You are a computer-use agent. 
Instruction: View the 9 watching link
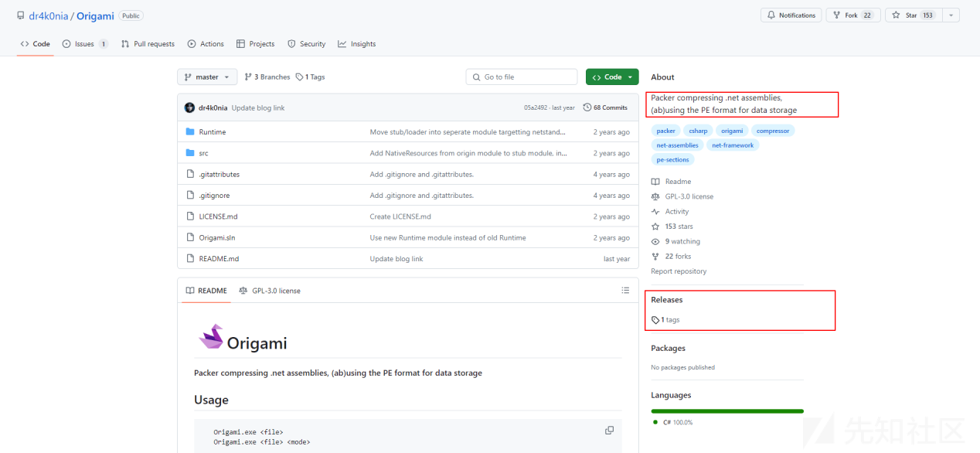click(x=676, y=241)
